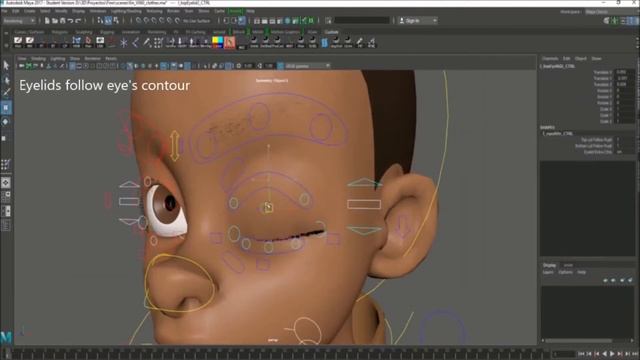Open the viewport Shading panel menu
This screenshot has height=360, width=640.
[x=38, y=58]
